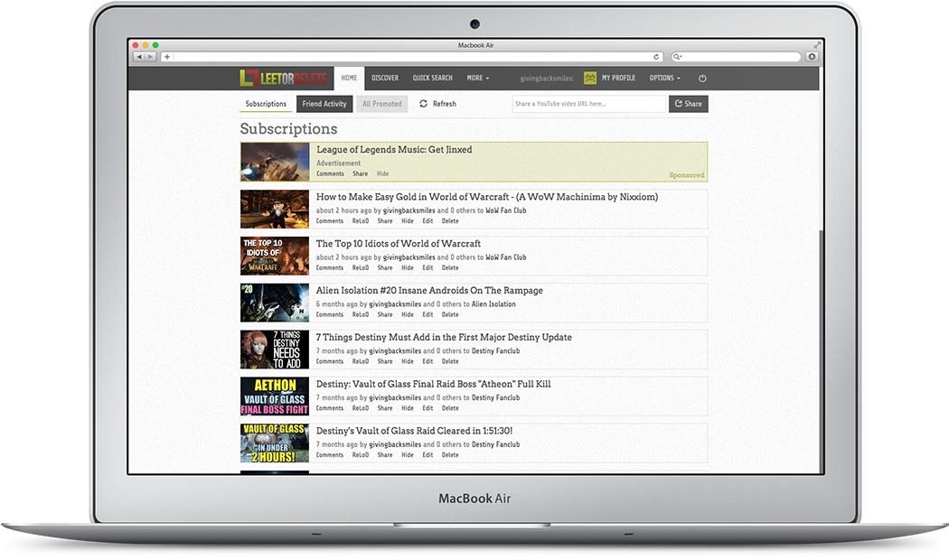Delete the Atheon Full Kill post
The image size is (949, 560).
(450, 408)
